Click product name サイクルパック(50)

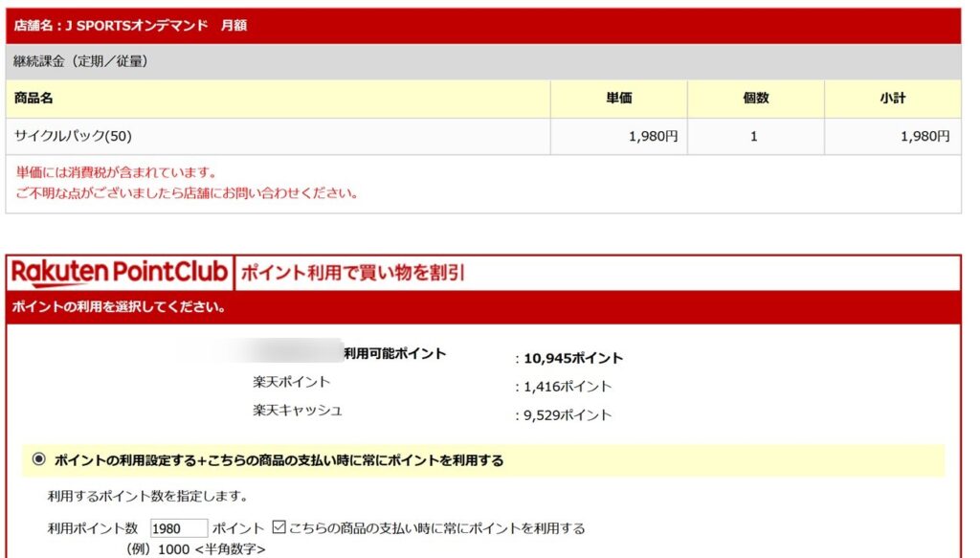coord(73,136)
